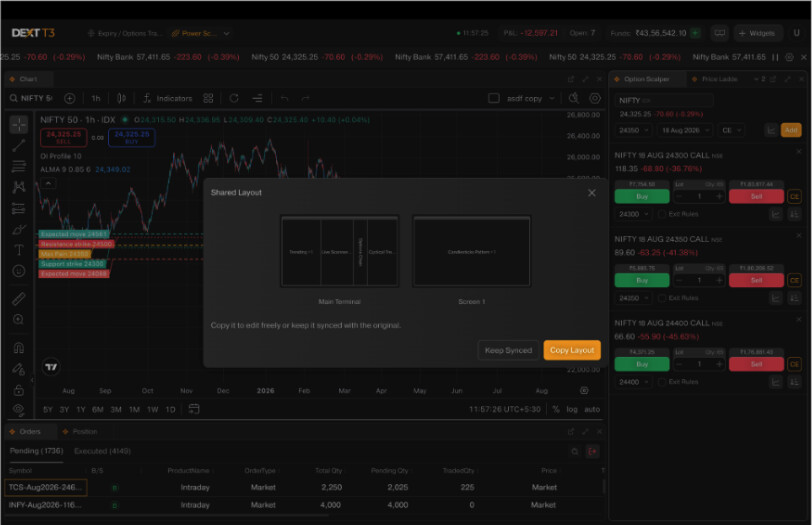Collapse the indicator legend chevron
Image resolution: width=812 pixels, height=525 pixels.
[x=48, y=183]
